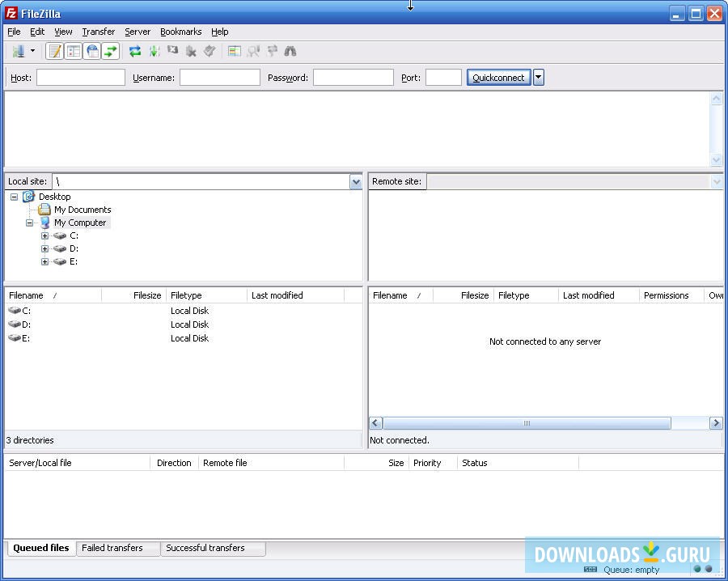
Task: Sort remote list by Permissions column
Action: pos(671,295)
